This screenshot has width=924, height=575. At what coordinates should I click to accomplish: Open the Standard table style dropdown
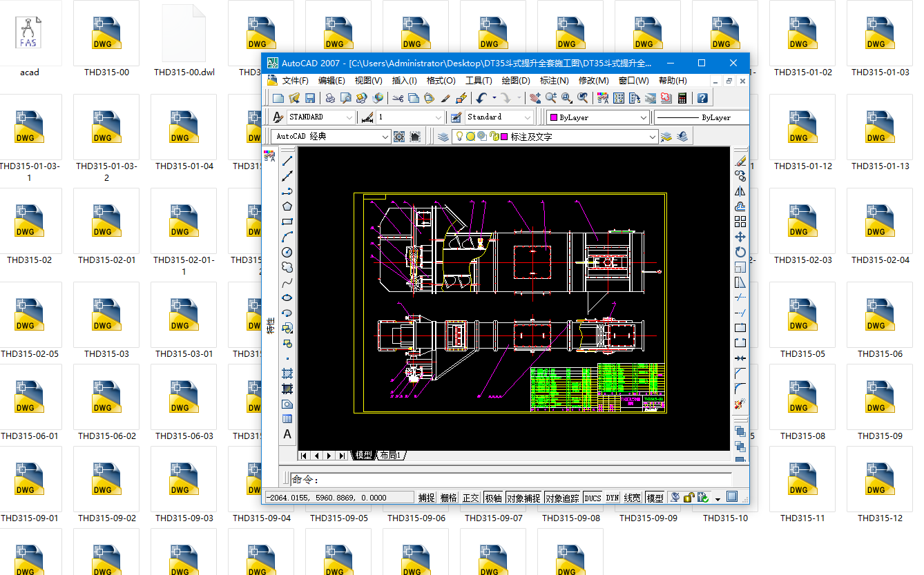[499, 117]
